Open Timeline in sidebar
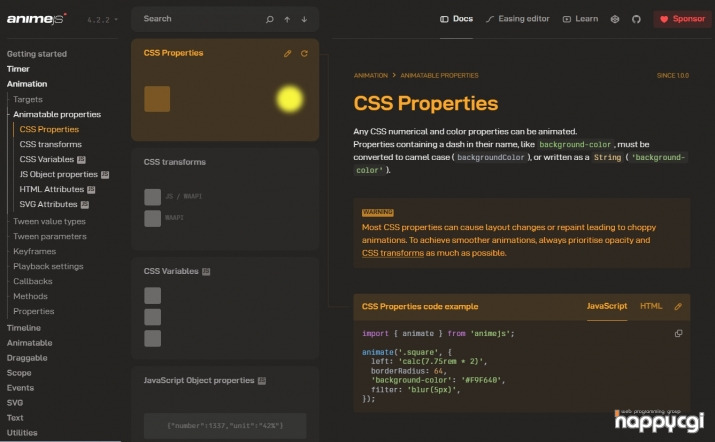 (x=24, y=328)
